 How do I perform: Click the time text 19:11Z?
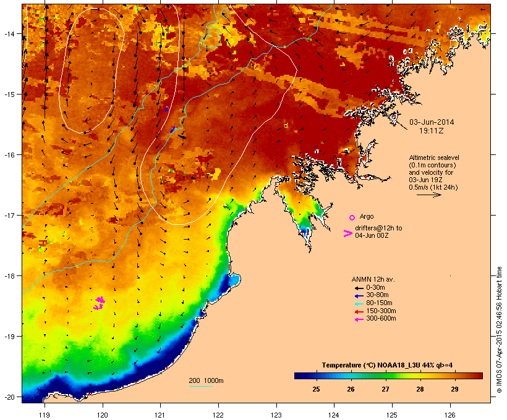[x=432, y=131]
